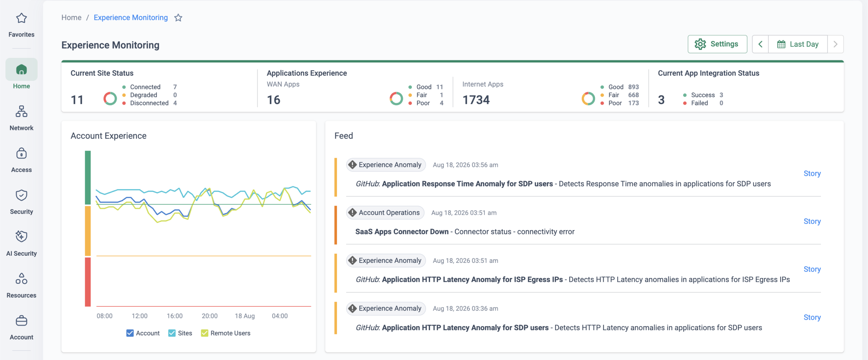Open the Favorites star in sidebar
The image size is (868, 360).
tap(21, 18)
